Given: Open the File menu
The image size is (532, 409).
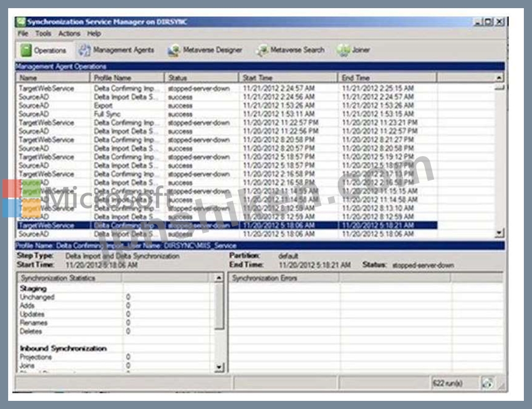Looking at the screenshot, I should [x=23, y=34].
